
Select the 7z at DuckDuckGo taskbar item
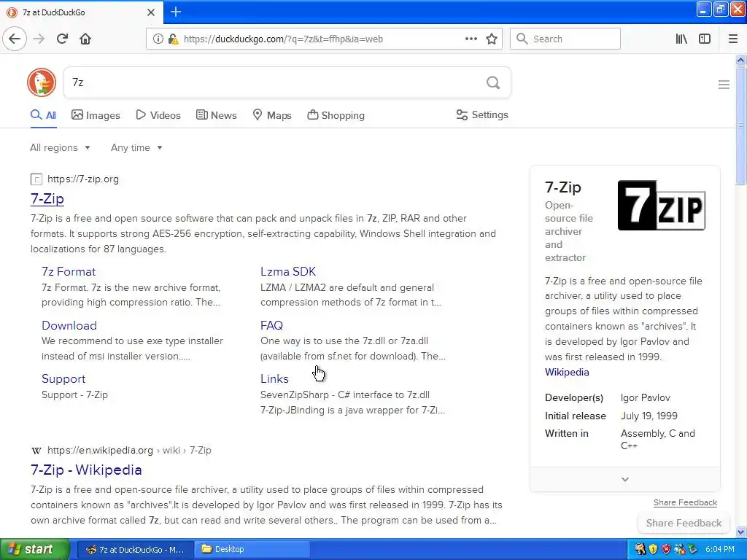(x=135, y=549)
